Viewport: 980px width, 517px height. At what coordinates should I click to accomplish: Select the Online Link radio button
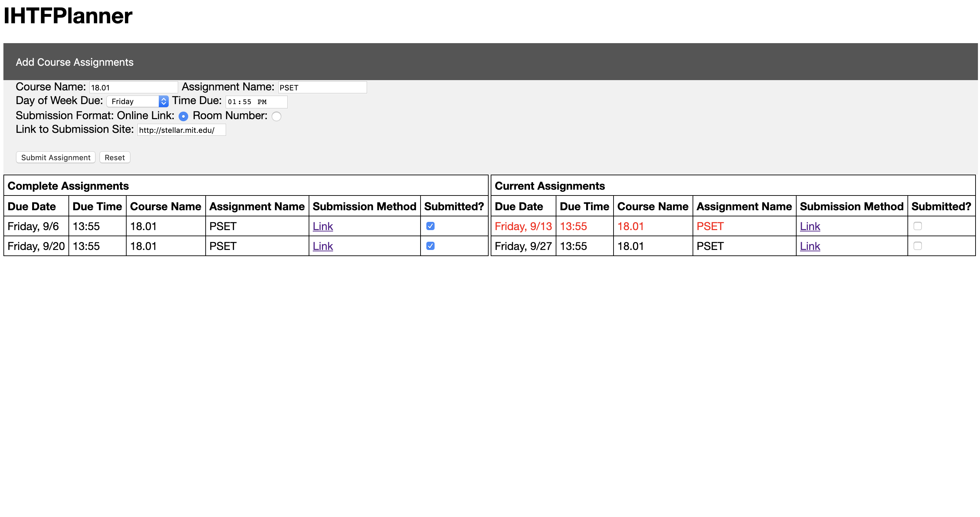183,116
